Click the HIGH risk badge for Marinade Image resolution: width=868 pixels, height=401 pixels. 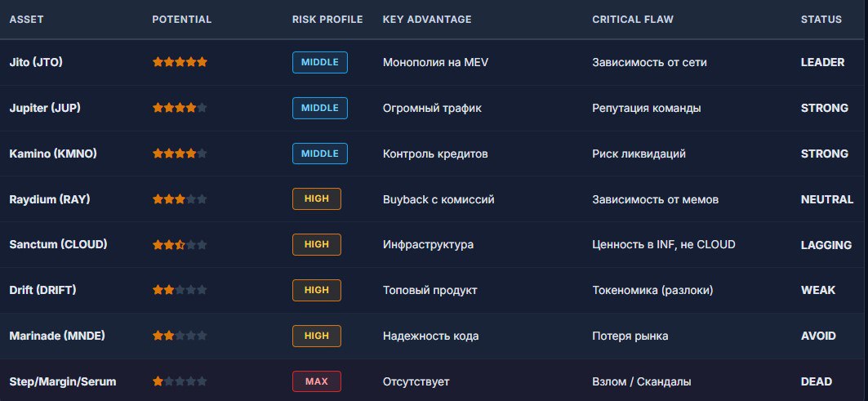point(317,336)
